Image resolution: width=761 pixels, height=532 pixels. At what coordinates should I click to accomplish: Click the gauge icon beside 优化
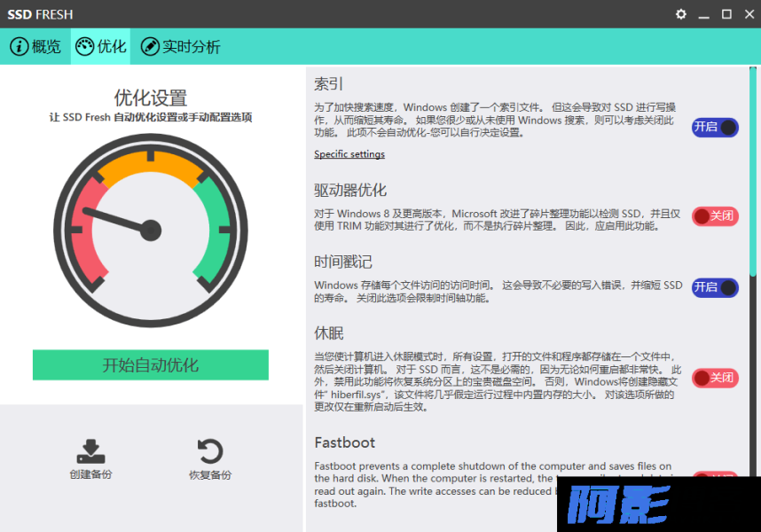[x=85, y=47]
